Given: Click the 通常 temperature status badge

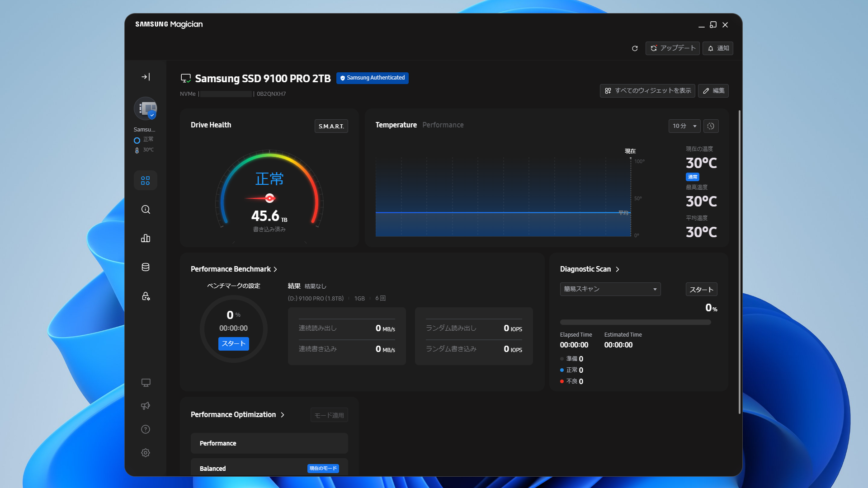Looking at the screenshot, I should click(x=693, y=177).
